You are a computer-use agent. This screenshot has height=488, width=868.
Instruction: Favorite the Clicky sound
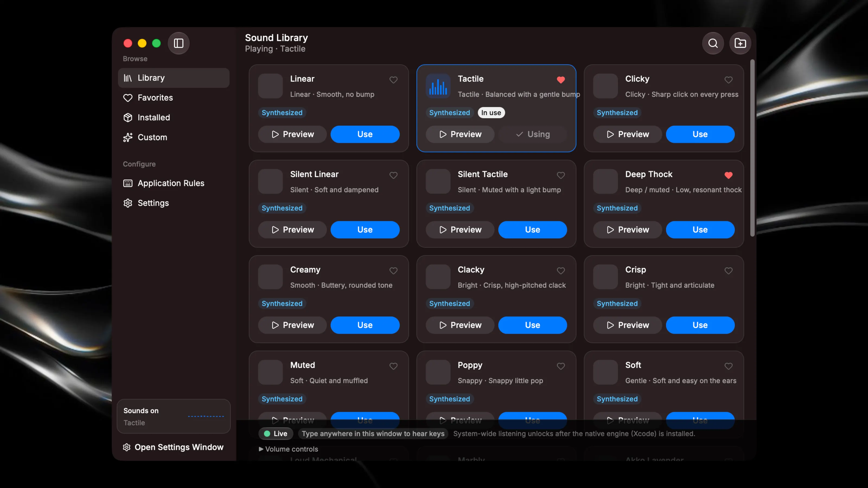click(729, 80)
